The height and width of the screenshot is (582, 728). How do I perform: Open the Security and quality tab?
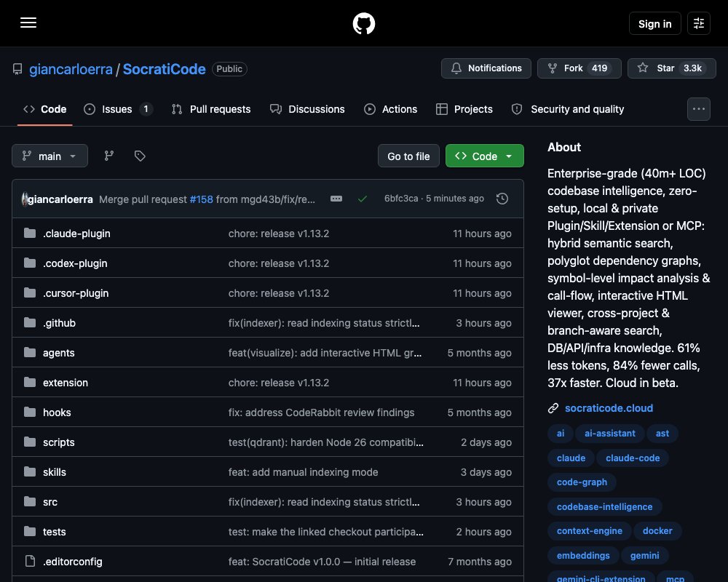[x=567, y=109]
